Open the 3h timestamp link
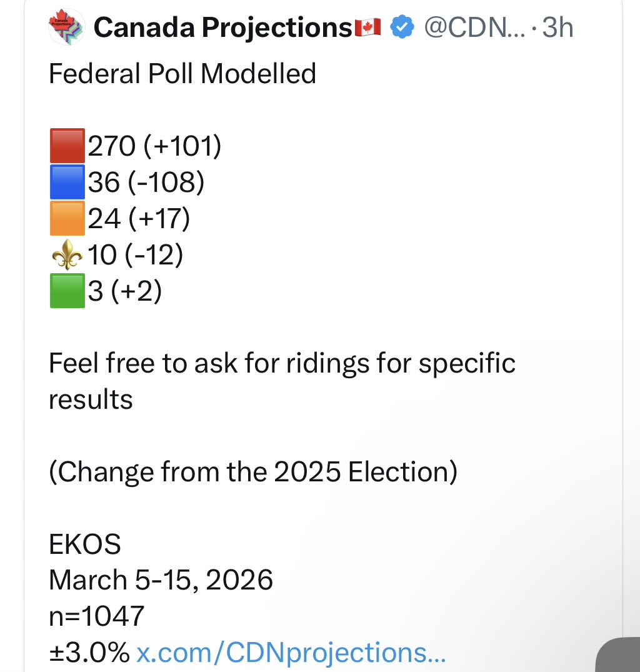The height and width of the screenshot is (672, 640). 557,28
